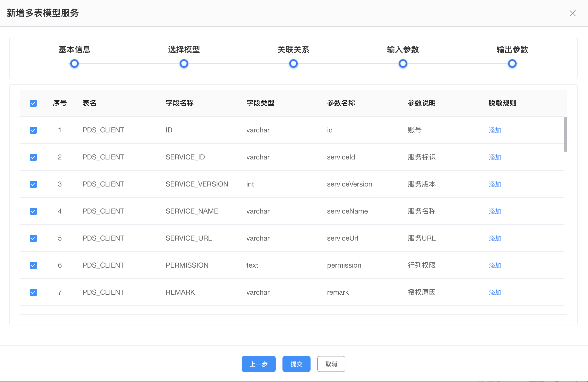The height and width of the screenshot is (382, 588).
Task: Click the 字段名称 column header
Action: tap(180, 103)
